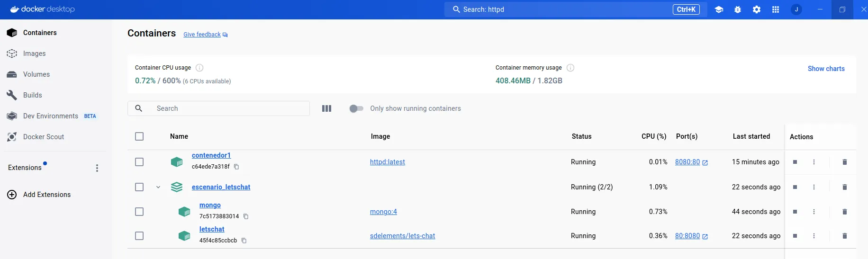Open the Extensions options menu

point(97,168)
